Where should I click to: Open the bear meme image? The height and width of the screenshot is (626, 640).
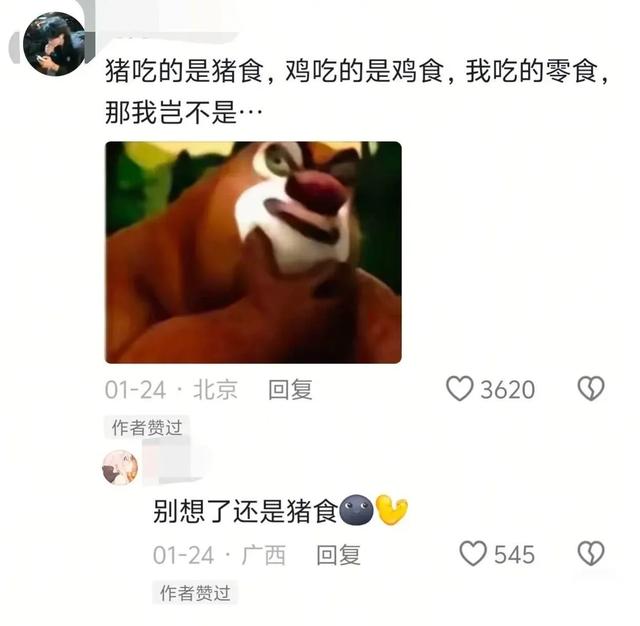point(253,252)
